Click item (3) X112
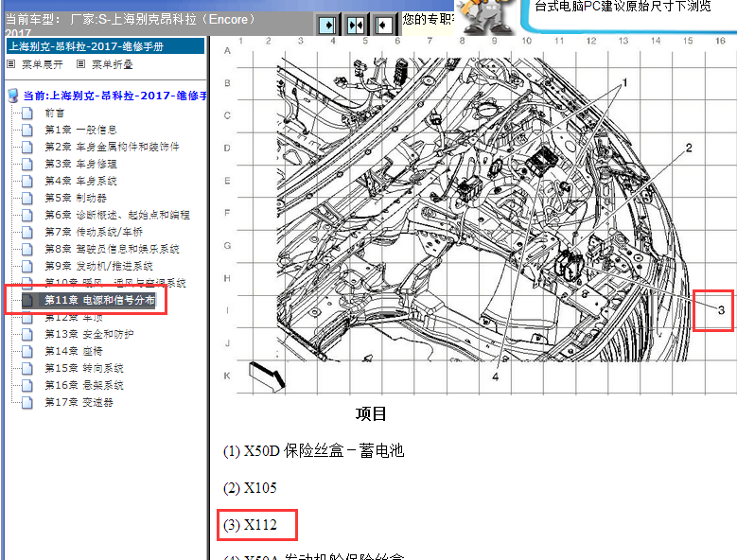This screenshot has width=737, height=560. tap(250, 525)
